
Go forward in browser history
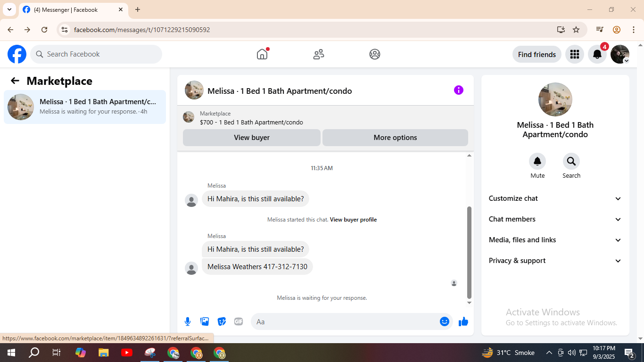27,30
